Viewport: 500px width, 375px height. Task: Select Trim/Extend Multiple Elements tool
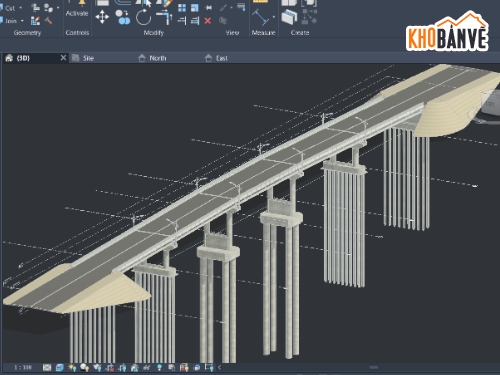pos(195,21)
